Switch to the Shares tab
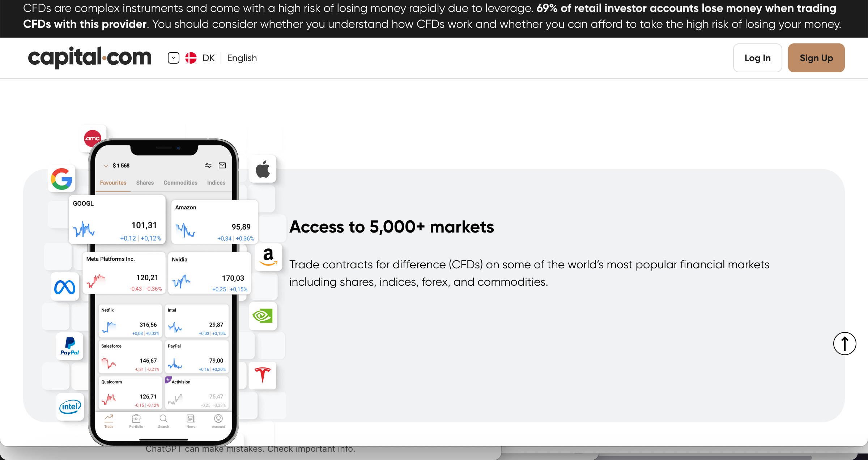868x460 pixels. pos(145,183)
